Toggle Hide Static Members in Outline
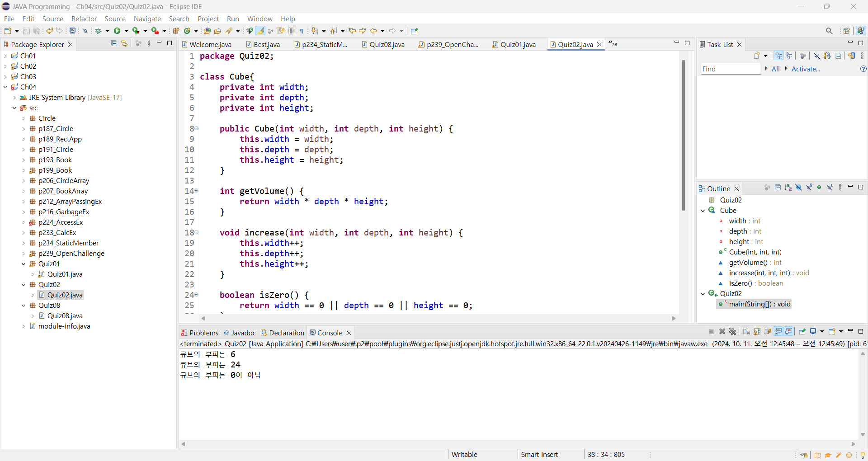The image size is (868, 461). click(x=809, y=188)
